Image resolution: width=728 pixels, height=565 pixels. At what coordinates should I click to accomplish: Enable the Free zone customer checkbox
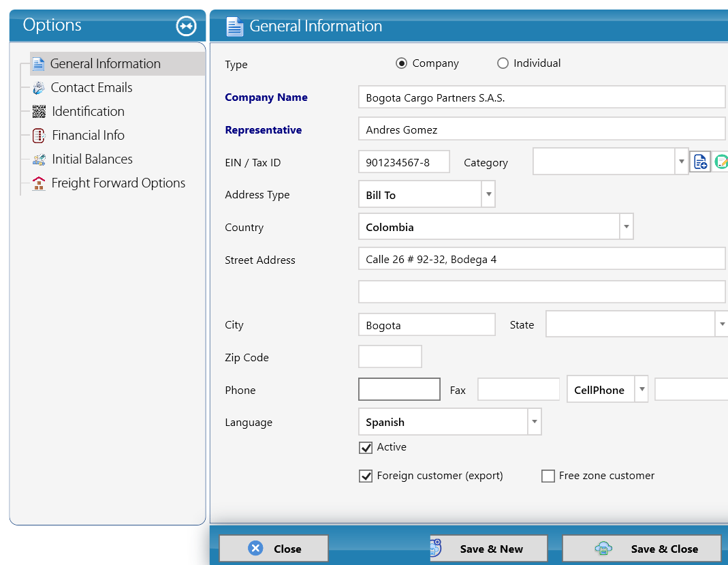point(548,476)
